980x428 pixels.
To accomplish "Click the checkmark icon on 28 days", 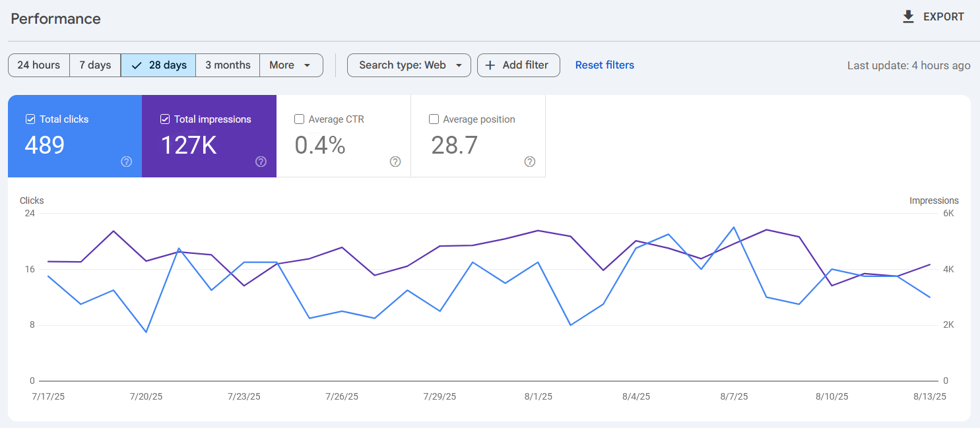I will click(137, 65).
